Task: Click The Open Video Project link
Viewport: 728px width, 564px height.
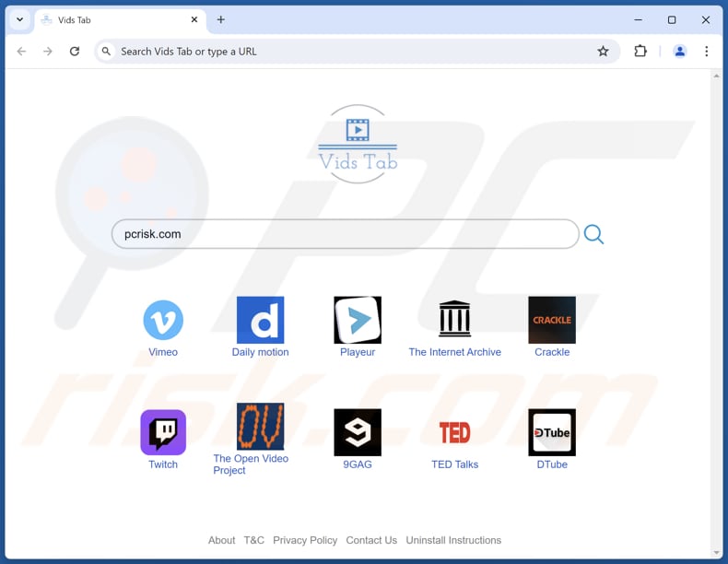Action: point(251,464)
